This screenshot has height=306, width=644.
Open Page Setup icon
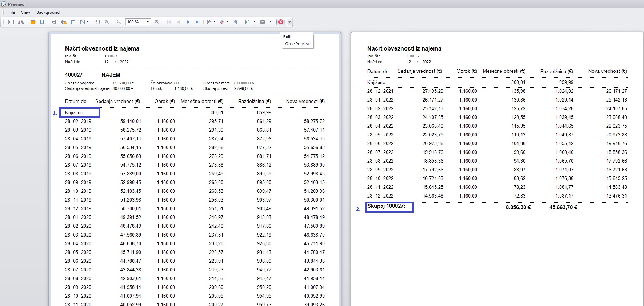73,22
